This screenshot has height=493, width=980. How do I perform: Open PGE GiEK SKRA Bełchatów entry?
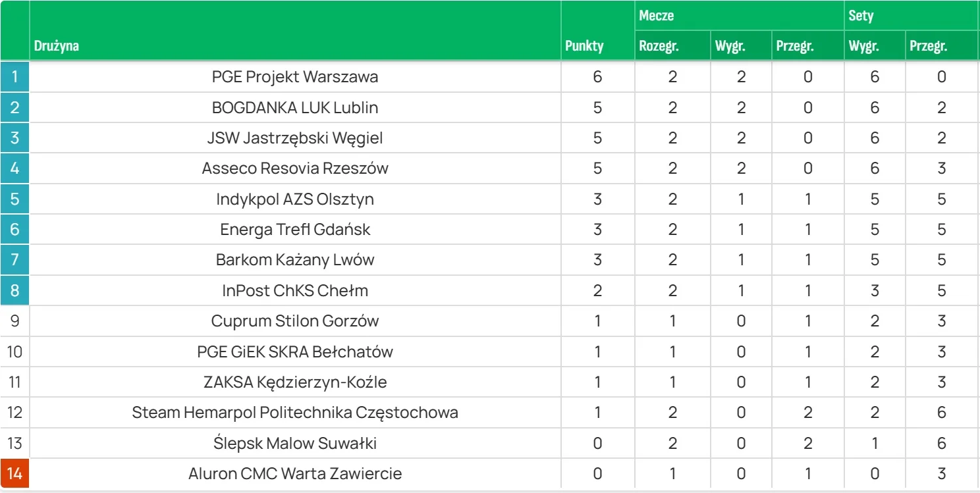point(295,351)
